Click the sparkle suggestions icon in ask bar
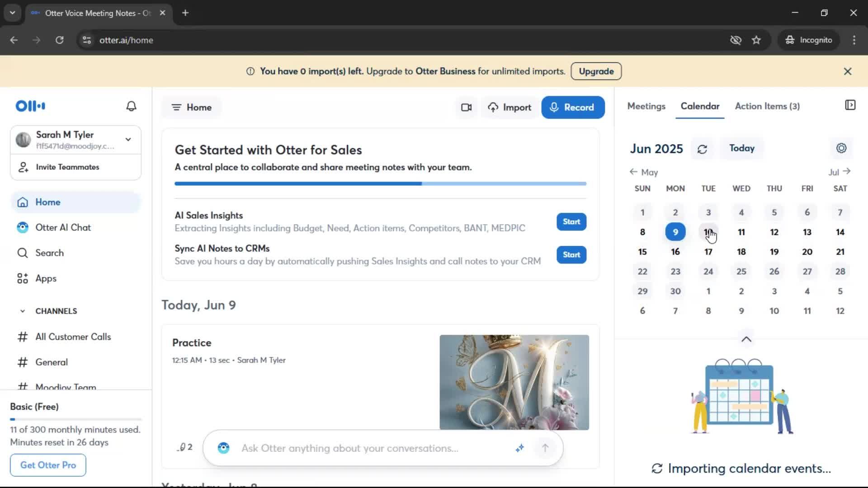 [x=520, y=448]
